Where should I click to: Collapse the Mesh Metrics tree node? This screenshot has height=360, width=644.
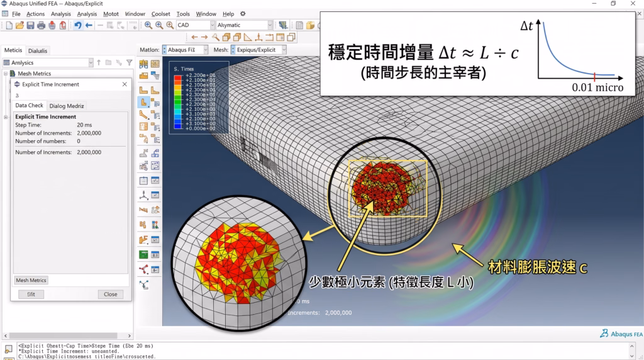(x=6, y=74)
